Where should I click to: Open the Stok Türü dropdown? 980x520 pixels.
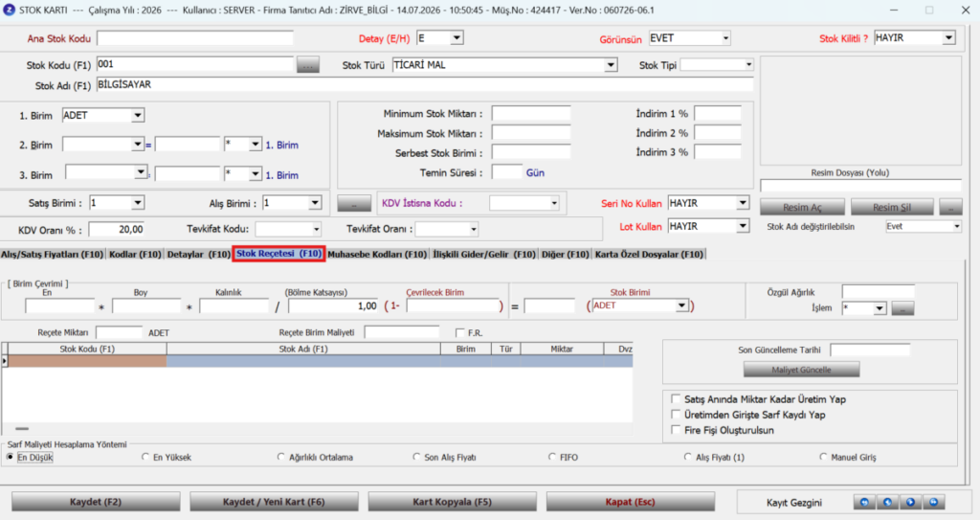[611, 65]
